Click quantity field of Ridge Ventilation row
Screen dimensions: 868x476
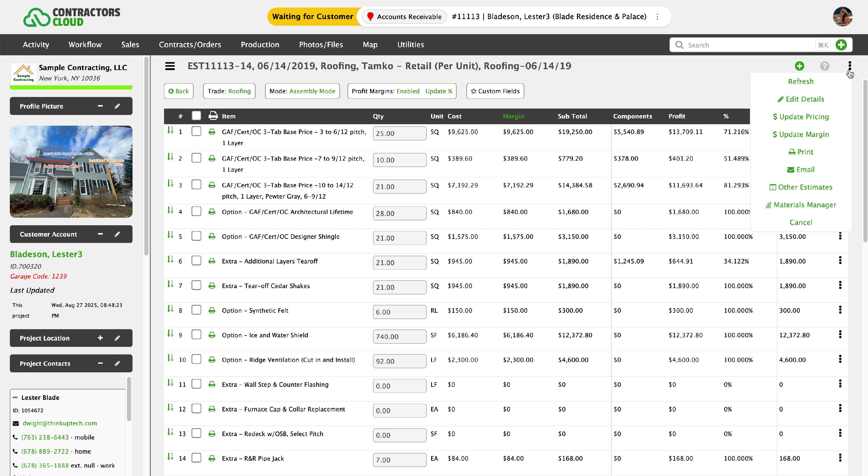pos(399,361)
